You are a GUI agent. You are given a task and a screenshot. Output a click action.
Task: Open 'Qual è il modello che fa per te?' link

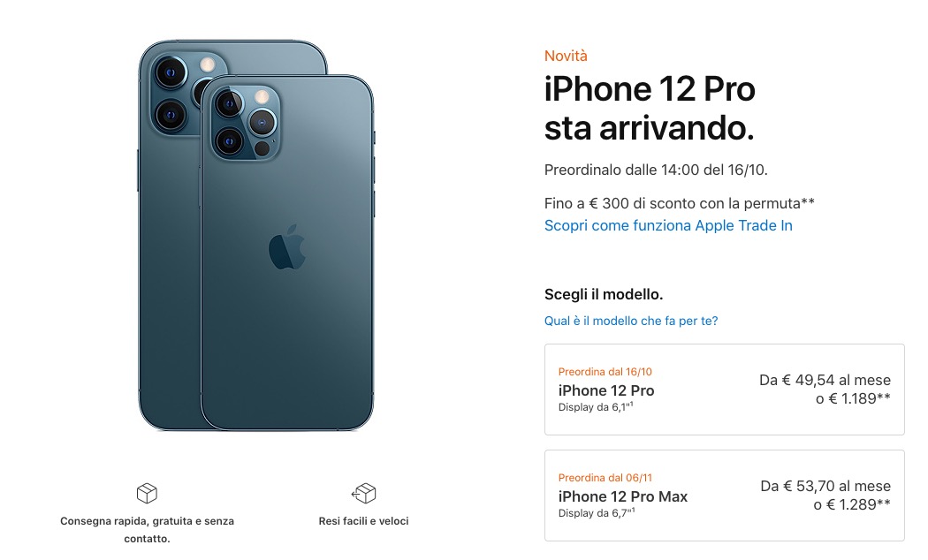point(631,322)
